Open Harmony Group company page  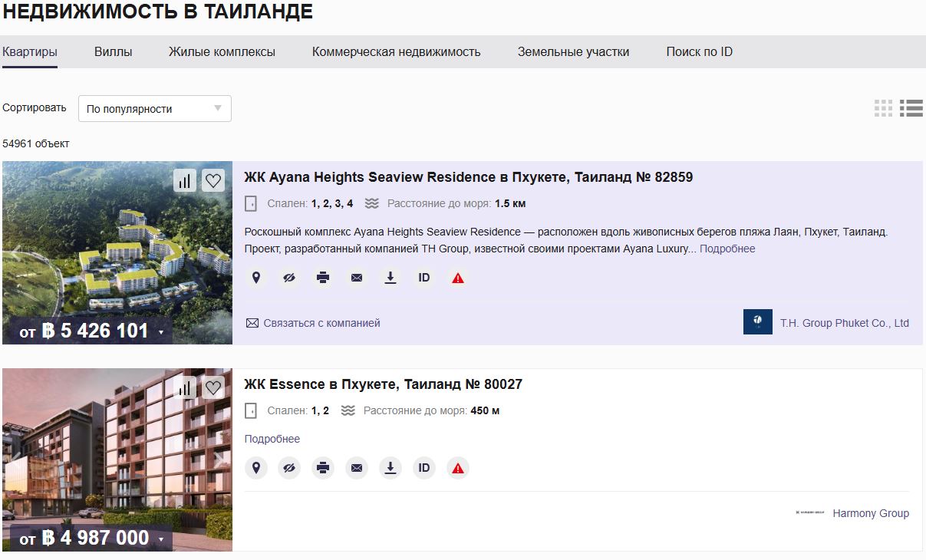871,513
